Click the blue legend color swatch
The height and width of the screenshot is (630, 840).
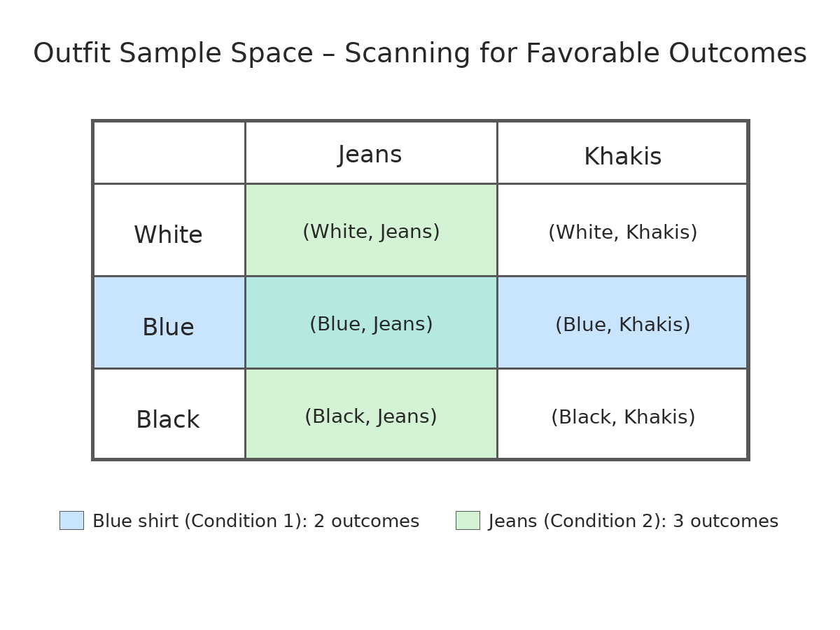[x=71, y=520]
